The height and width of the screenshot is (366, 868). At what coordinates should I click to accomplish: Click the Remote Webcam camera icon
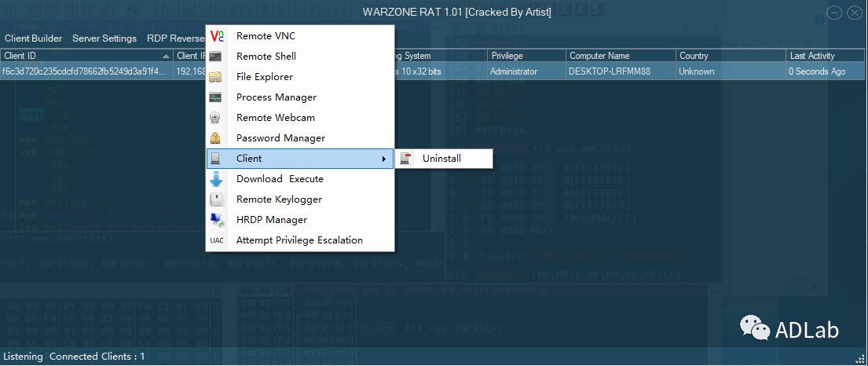(x=217, y=118)
